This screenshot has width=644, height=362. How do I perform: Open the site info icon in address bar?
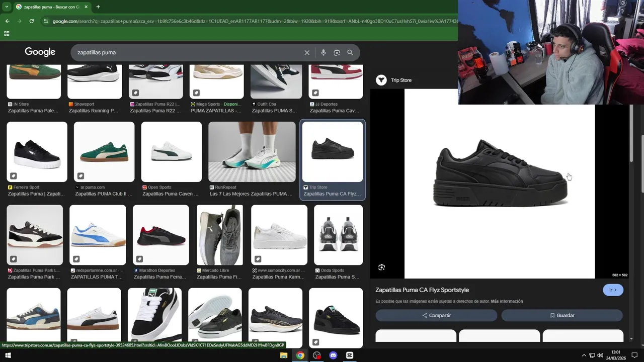(x=46, y=21)
